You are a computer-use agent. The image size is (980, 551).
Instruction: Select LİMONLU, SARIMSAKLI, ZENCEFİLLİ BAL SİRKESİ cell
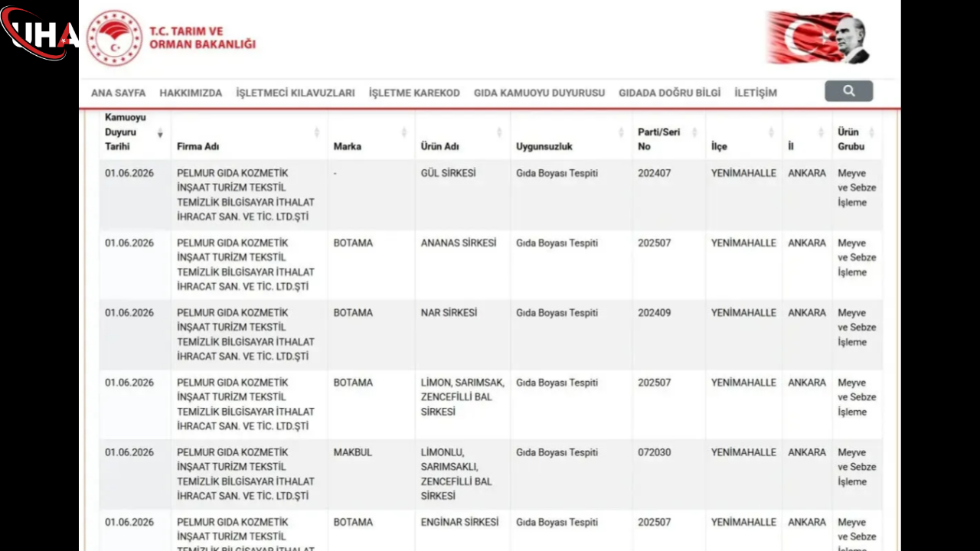pos(456,474)
